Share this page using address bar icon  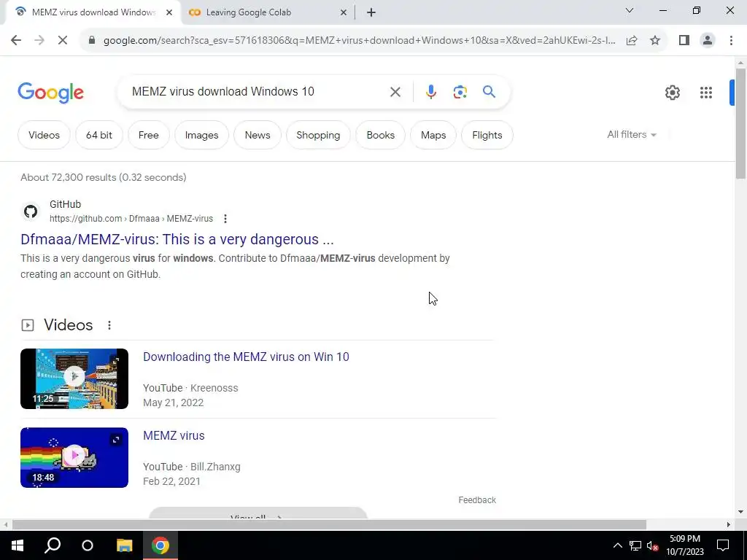[632, 41]
